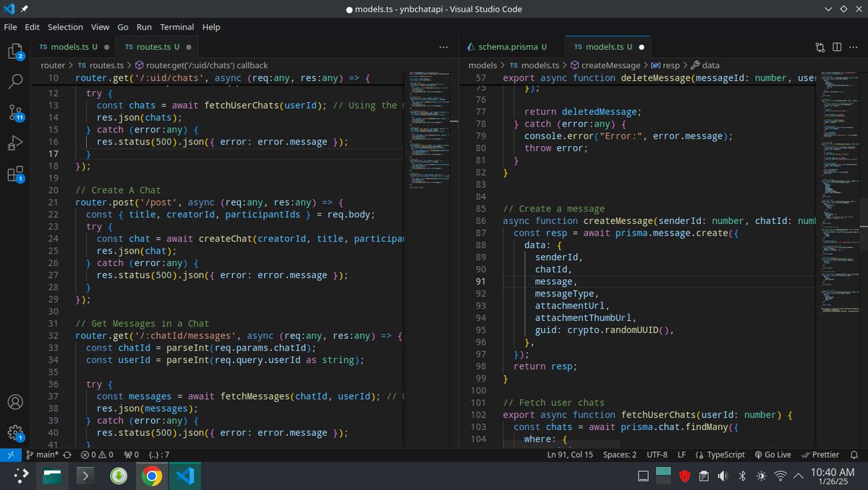Split the right editor with split icon
Image resolution: width=868 pixels, height=490 pixels.
coord(837,47)
